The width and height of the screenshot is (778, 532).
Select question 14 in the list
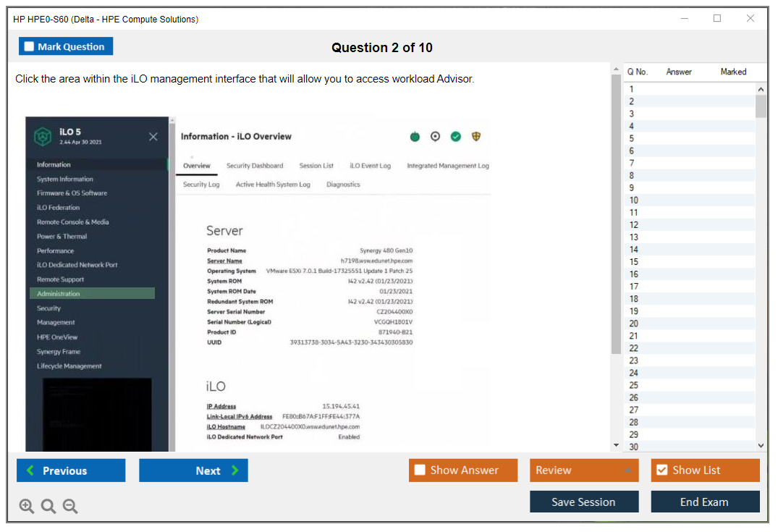click(x=634, y=250)
